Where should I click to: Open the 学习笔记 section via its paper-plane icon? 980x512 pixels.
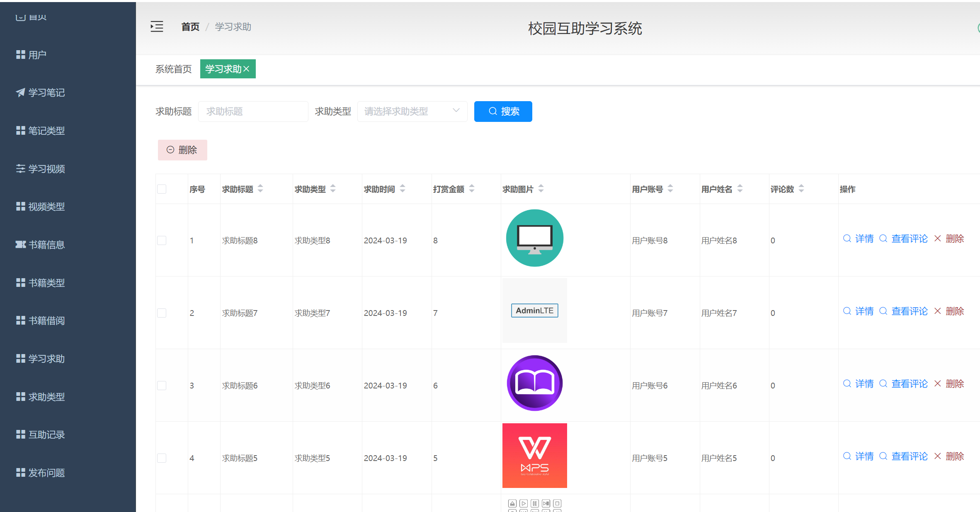(x=19, y=92)
